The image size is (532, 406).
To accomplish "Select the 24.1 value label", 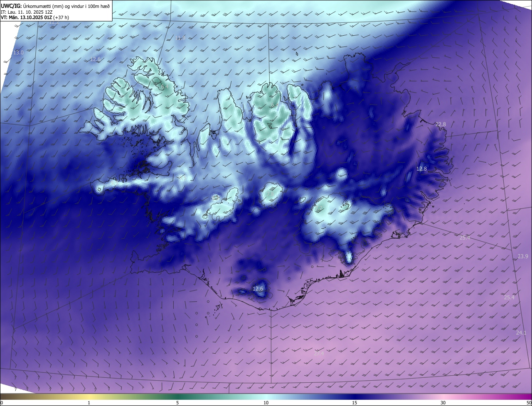I will 521,333.
